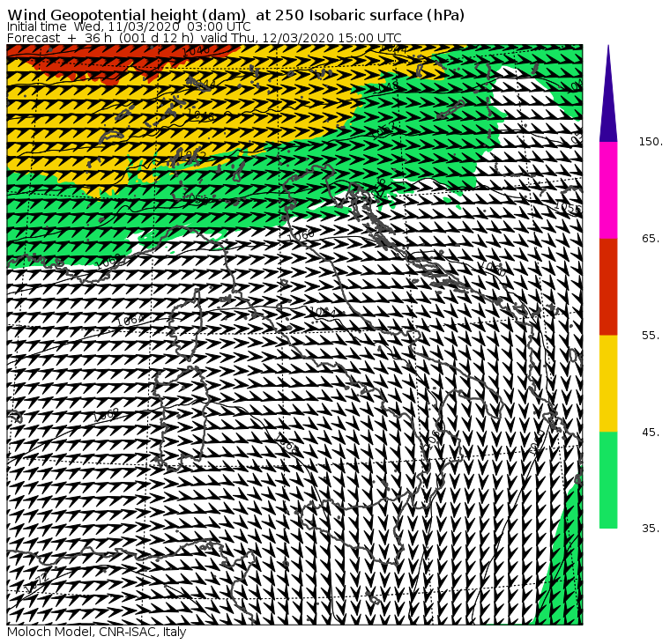670x644 pixels.
Task: Click the red legend color band
Action: click(608, 286)
